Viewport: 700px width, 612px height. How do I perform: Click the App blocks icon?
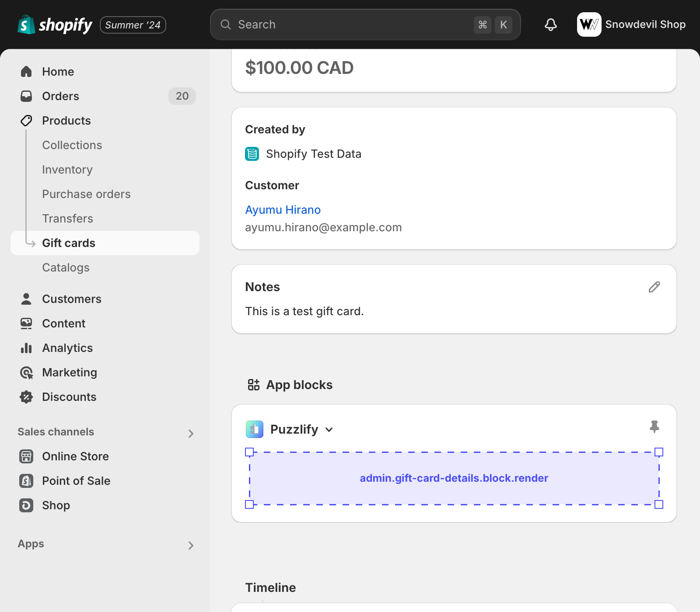click(x=254, y=385)
